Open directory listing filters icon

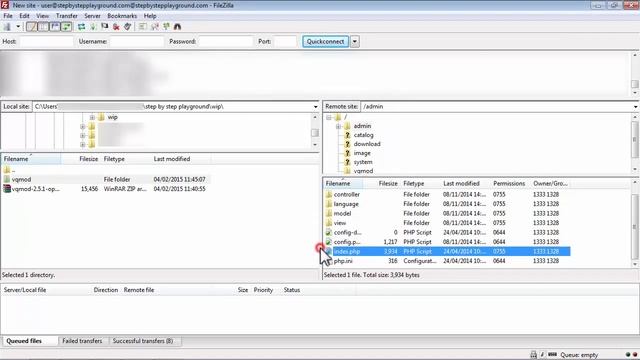[142, 27]
